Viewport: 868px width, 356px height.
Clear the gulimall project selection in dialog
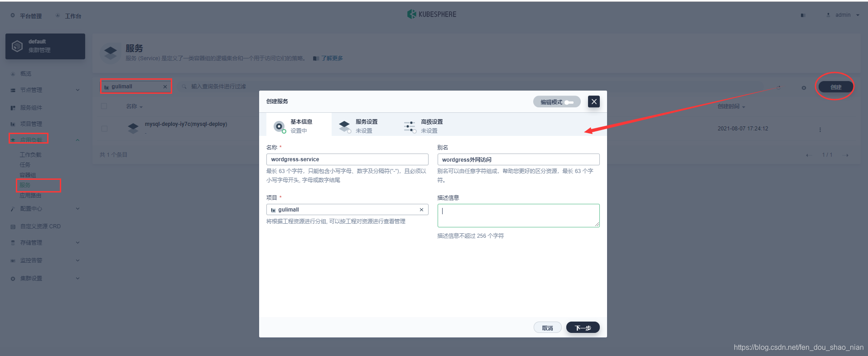[x=421, y=210]
